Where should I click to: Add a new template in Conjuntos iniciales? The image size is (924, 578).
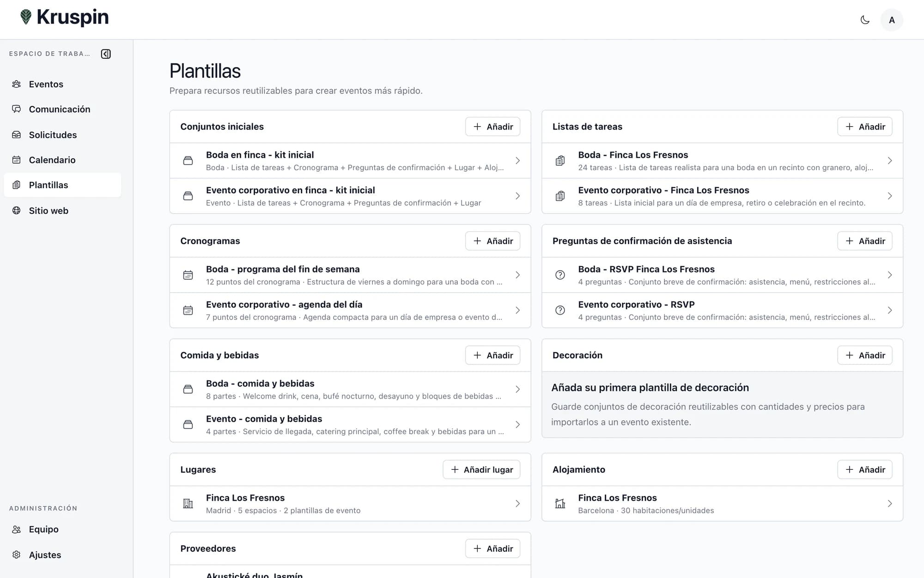pos(492,127)
